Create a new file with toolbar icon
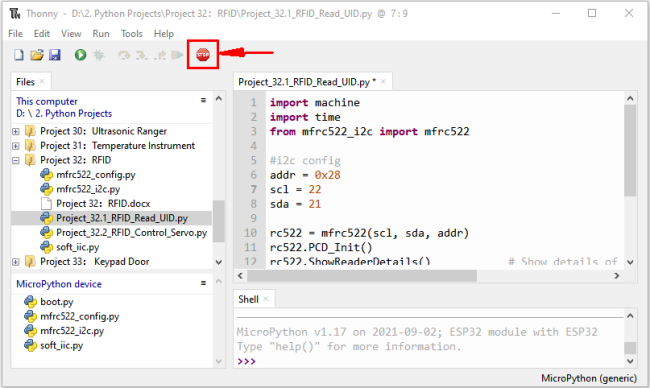650x388 pixels. point(19,55)
